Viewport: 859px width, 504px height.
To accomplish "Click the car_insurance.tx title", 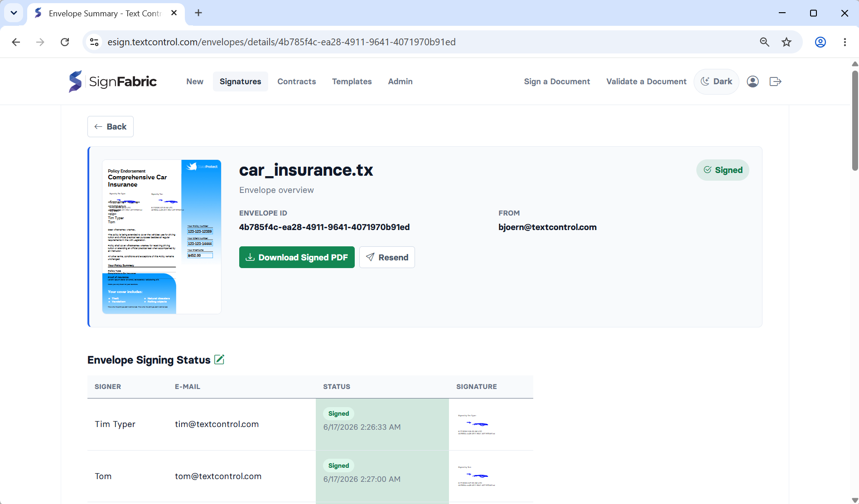I will click(306, 170).
